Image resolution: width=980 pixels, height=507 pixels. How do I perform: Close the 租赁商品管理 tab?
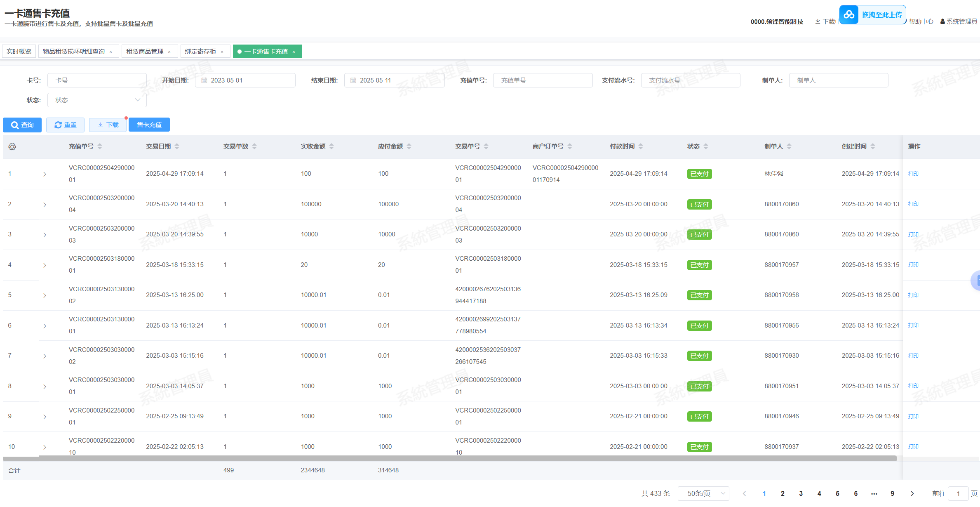(169, 52)
